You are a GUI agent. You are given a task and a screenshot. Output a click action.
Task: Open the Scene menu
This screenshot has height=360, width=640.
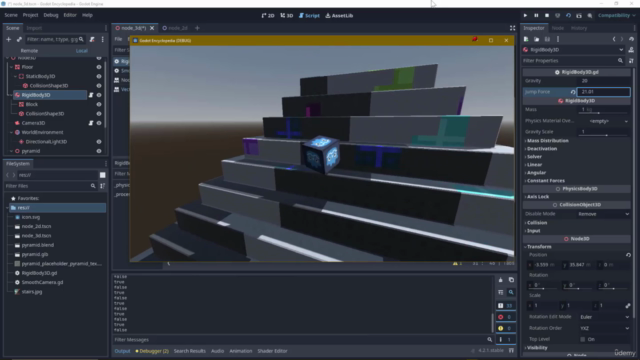tap(11, 15)
